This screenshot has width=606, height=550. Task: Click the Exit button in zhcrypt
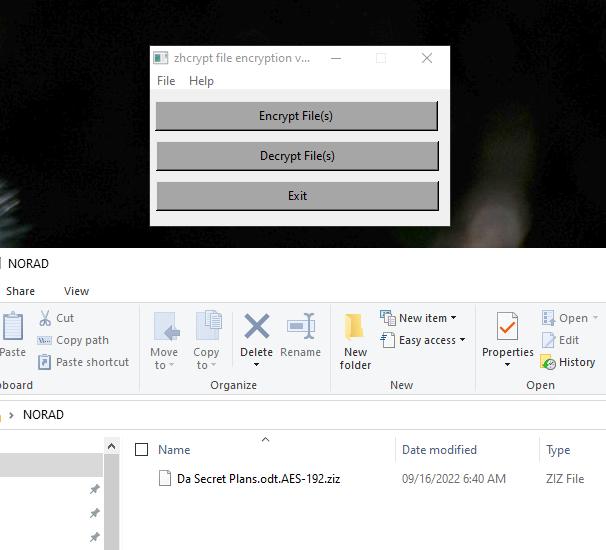pos(297,196)
